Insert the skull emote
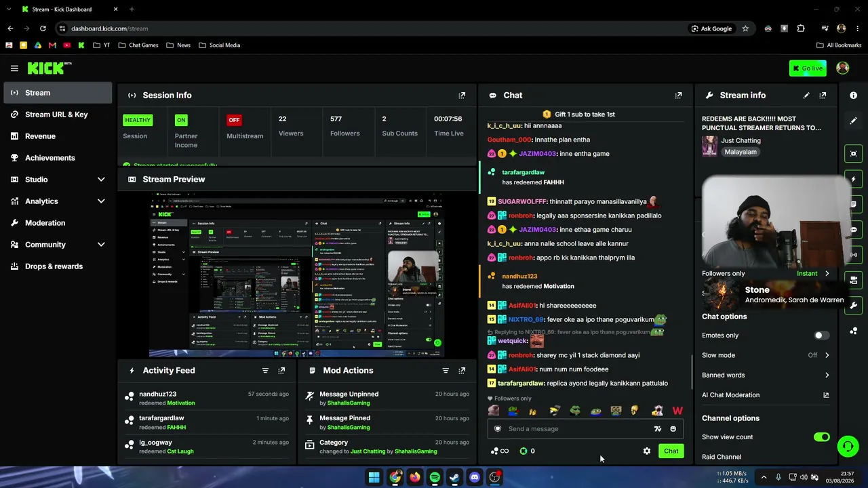868x488 pixels. tap(634, 411)
